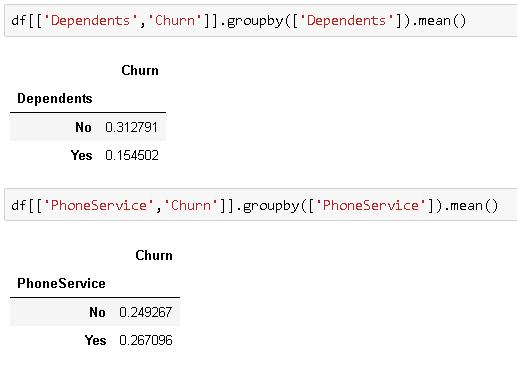Image resolution: width=517 pixels, height=365 pixels.
Task: Click the value 0.249267
Action: coord(146,312)
